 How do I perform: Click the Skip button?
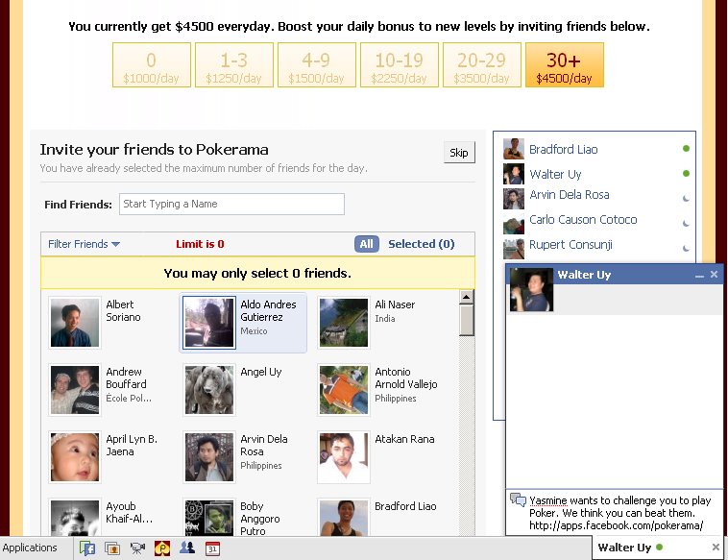(459, 153)
